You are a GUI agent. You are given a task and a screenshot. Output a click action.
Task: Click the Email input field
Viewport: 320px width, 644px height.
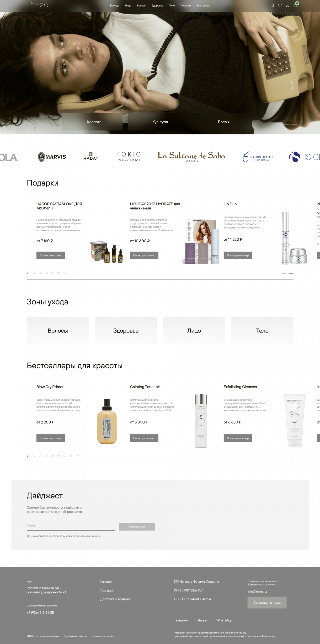point(71,526)
